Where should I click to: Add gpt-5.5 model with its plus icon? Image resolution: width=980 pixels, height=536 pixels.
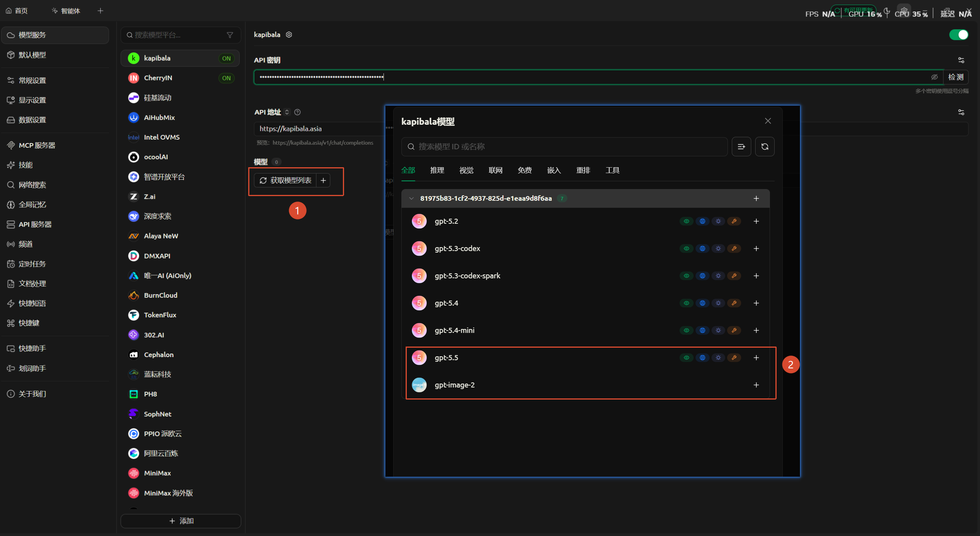coord(756,357)
